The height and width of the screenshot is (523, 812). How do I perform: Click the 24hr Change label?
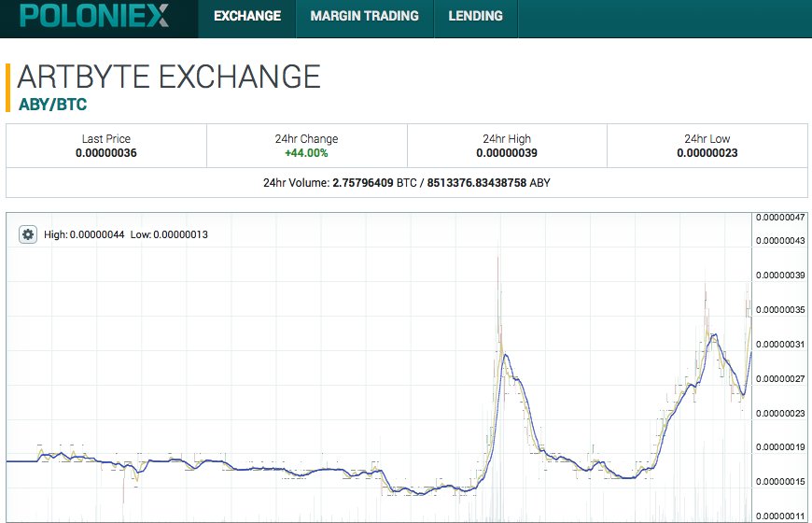(x=306, y=139)
